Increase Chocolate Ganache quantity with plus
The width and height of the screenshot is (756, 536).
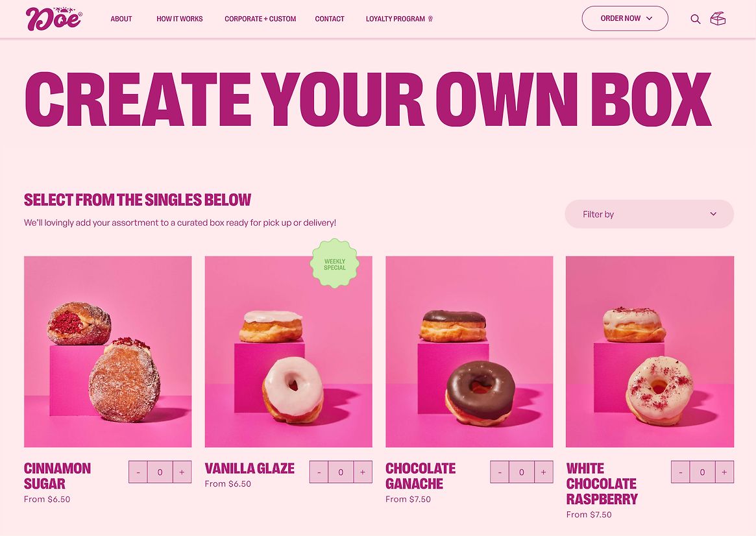coord(543,472)
